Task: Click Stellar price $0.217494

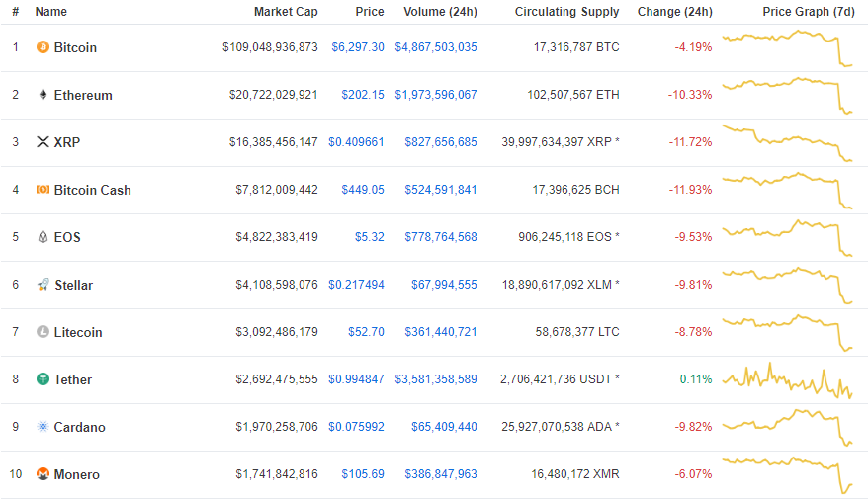Action: pos(356,285)
